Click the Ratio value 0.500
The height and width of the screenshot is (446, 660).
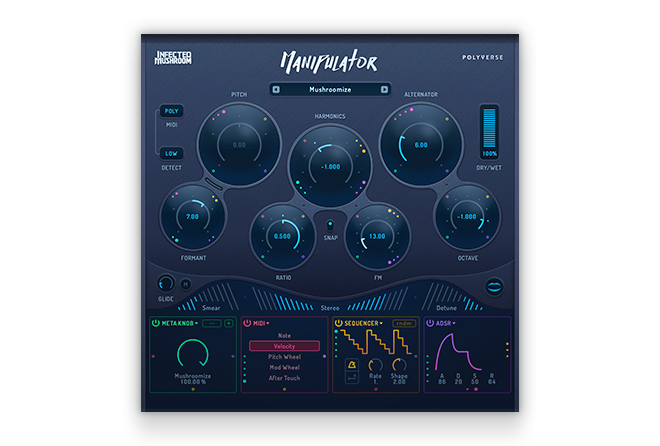[x=282, y=236]
